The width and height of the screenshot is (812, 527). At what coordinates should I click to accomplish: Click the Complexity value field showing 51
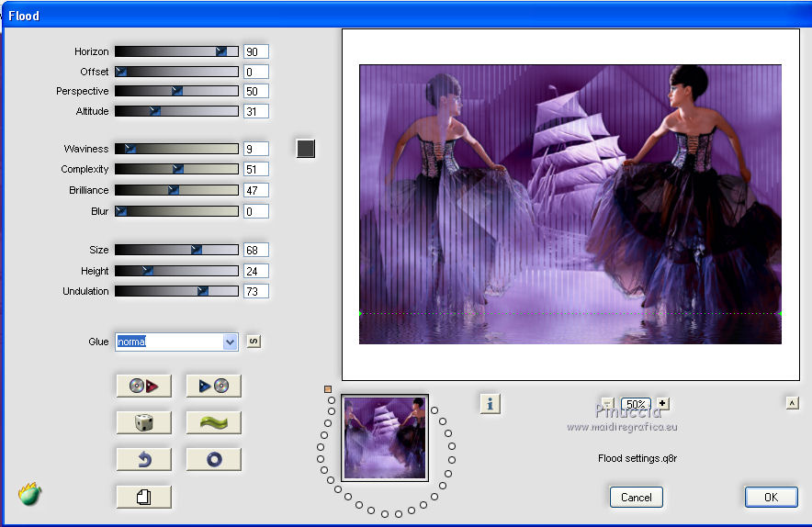coord(256,169)
